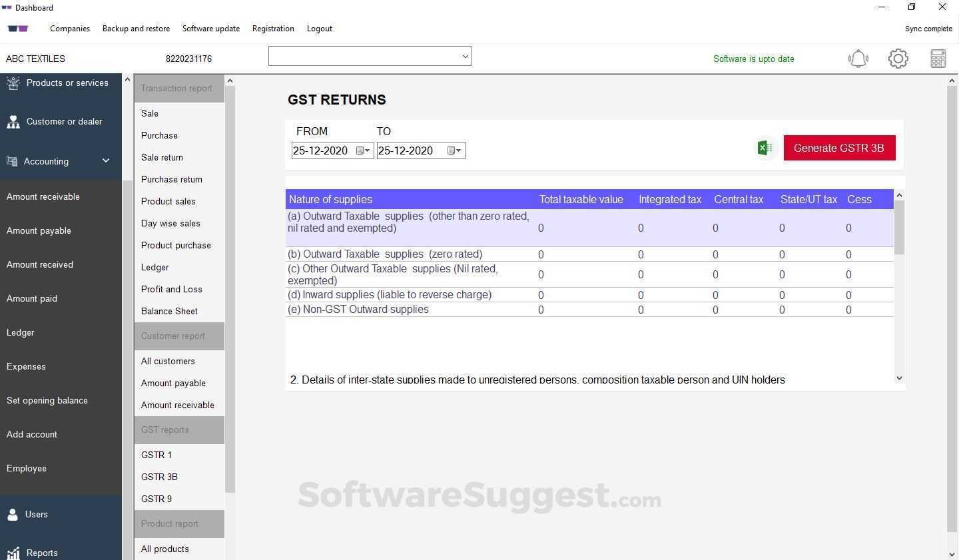Screen dimensions: 959x560
Task: Click the Reports chart icon
Action: coord(13,553)
